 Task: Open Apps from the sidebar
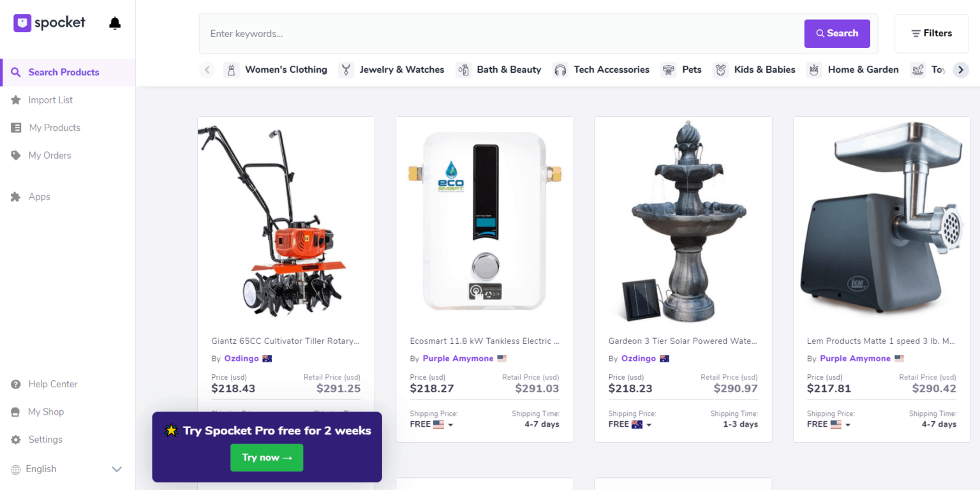pyautogui.click(x=38, y=197)
